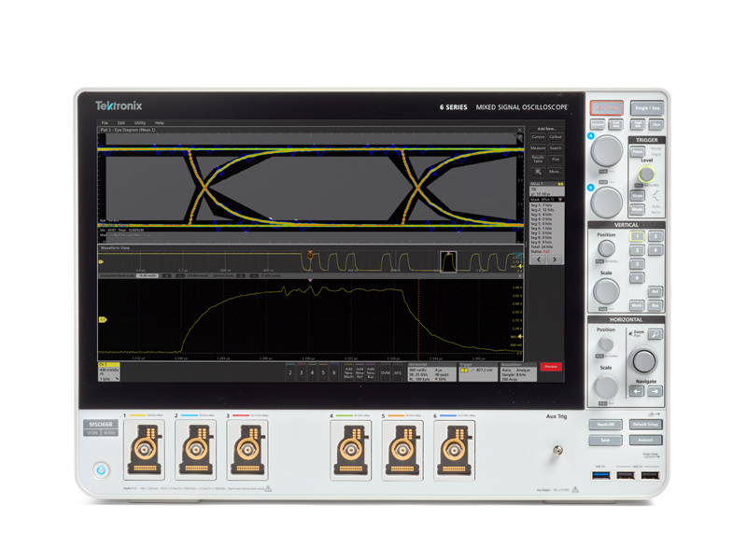747x560 pixels.
Task: Enable the DVM function
Action: 385,372
